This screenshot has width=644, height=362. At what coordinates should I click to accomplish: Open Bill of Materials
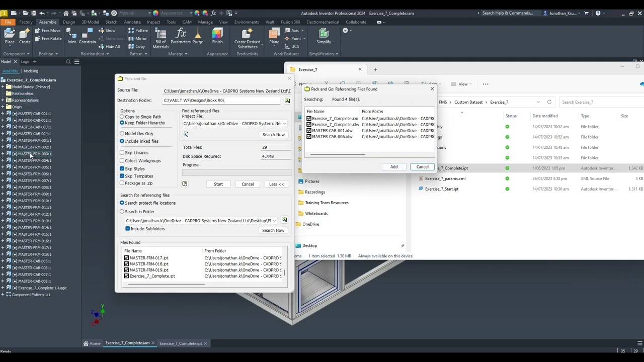(x=160, y=38)
